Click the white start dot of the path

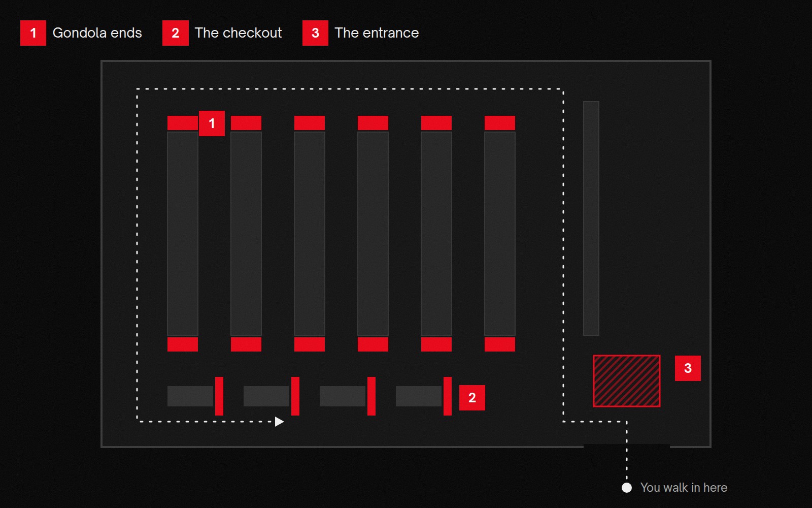(627, 488)
